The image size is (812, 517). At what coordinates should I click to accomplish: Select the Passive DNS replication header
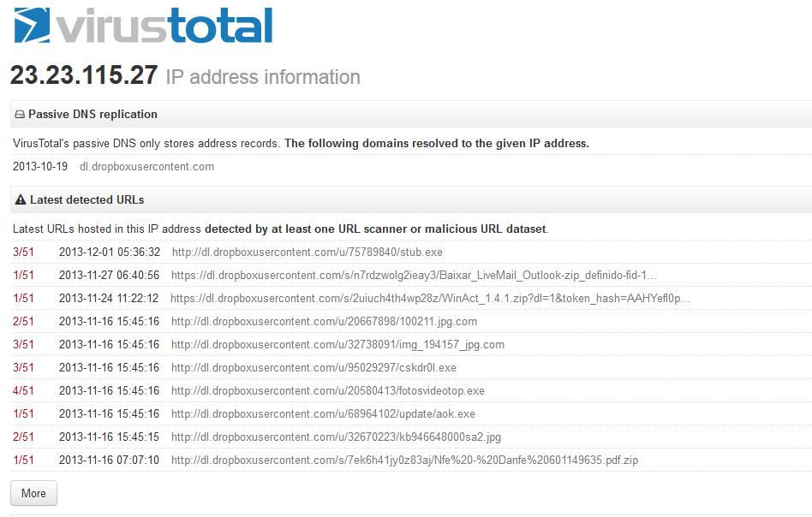pyautogui.click(x=93, y=115)
